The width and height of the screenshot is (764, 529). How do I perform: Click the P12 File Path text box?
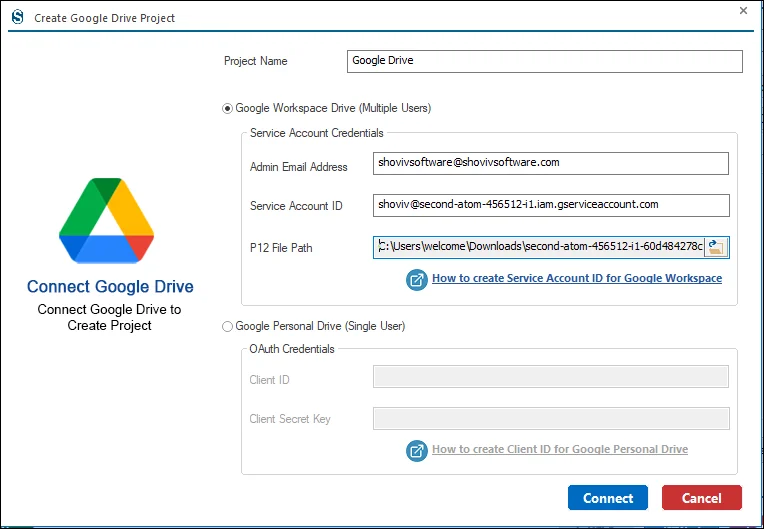click(x=539, y=247)
